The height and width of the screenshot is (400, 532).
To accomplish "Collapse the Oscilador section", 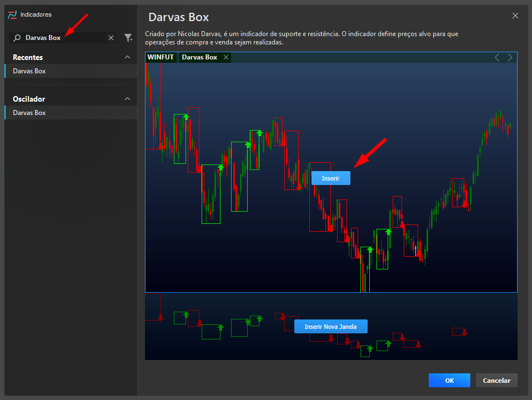I will pos(127,98).
